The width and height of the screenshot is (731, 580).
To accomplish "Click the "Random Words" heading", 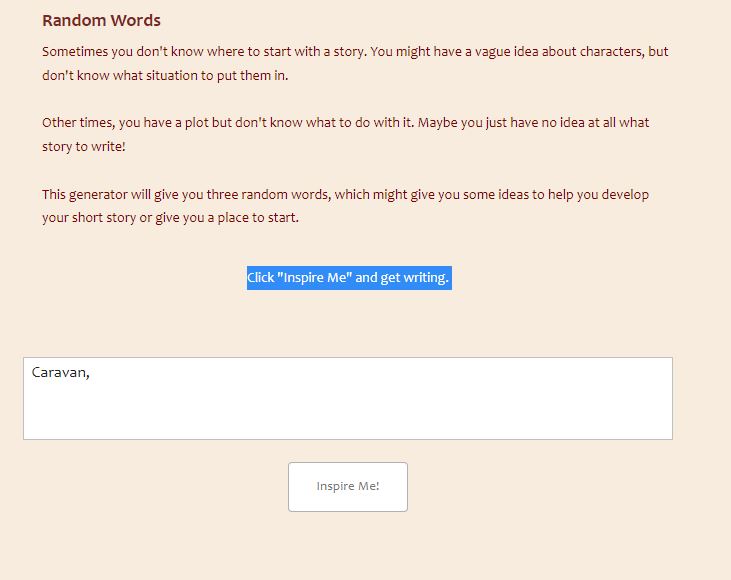I will [x=101, y=20].
